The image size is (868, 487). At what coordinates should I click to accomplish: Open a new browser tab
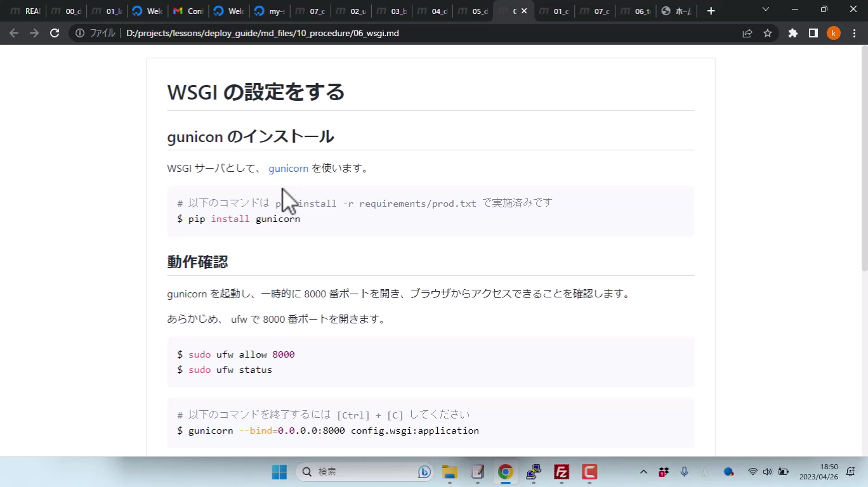click(711, 11)
